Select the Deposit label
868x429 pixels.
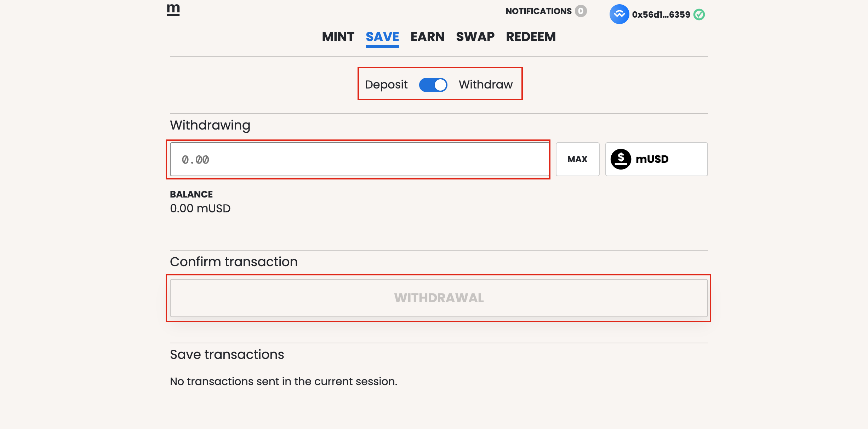click(386, 85)
